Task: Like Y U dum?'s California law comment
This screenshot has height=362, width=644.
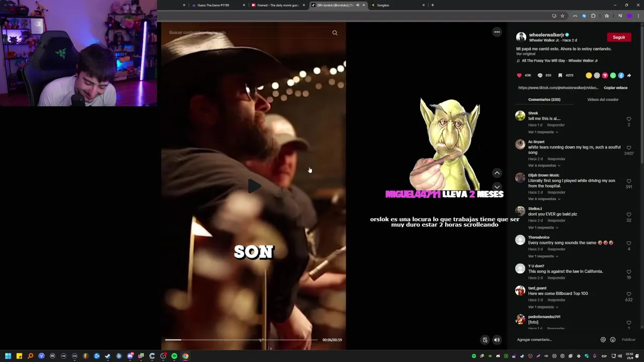Action: click(x=628, y=272)
